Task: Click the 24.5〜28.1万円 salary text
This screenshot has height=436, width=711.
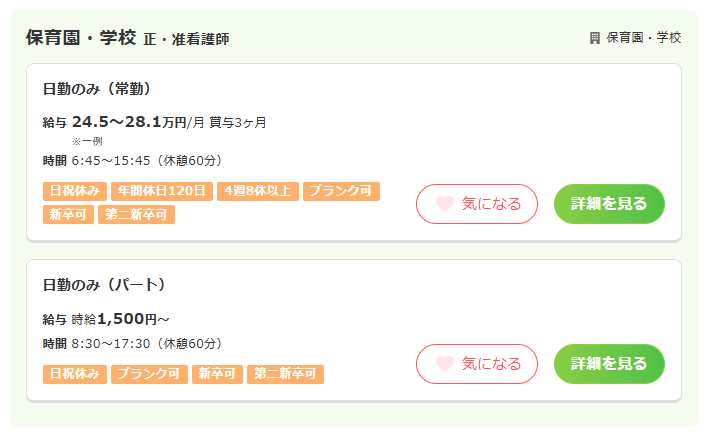Action: (129, 122)
